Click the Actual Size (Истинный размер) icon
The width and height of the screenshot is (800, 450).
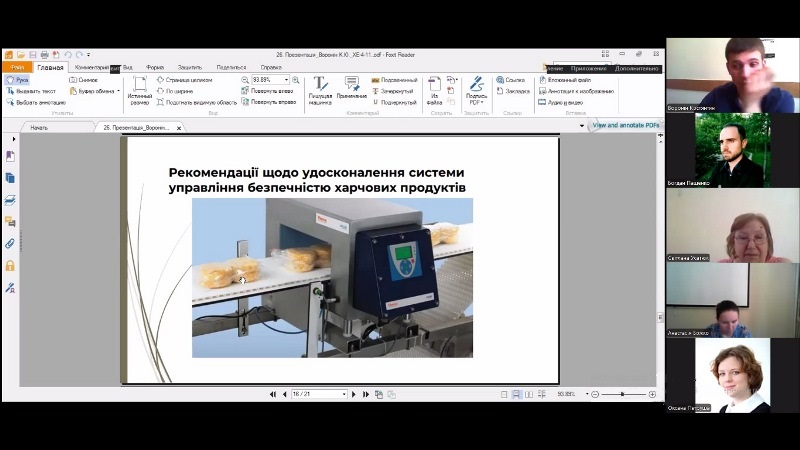140,89
